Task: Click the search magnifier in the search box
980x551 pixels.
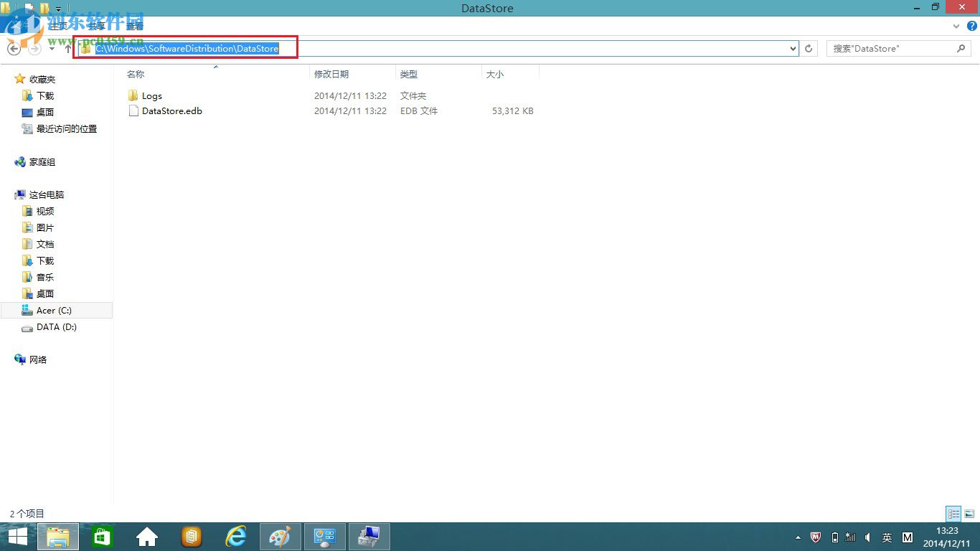Action: coord(961,48)
